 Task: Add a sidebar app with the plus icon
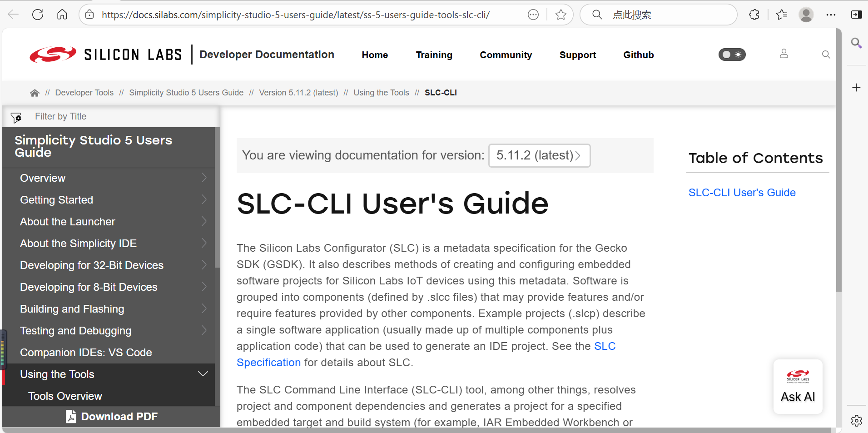[857, 87]
